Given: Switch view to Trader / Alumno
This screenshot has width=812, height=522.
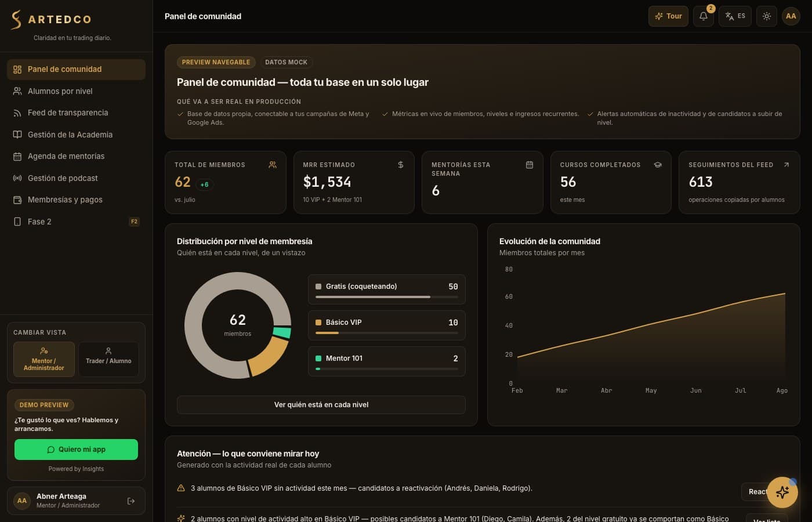Looking at the screenshot, I should point(108,359).
